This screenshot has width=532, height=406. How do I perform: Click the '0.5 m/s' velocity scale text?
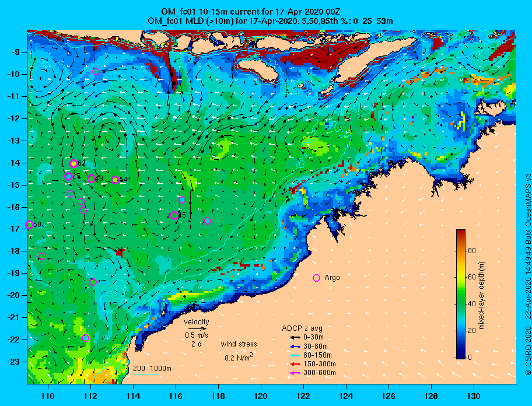point(197,335)
